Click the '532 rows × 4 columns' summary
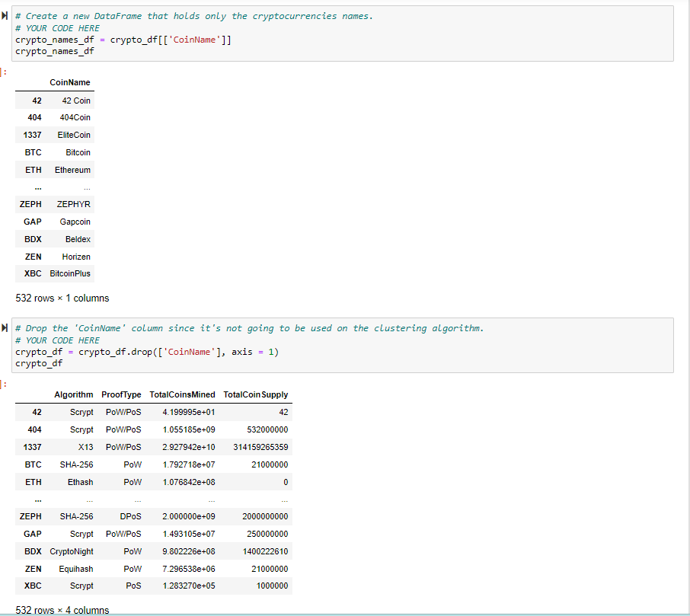The image size is (690, 616). click(x=62, y=610)
